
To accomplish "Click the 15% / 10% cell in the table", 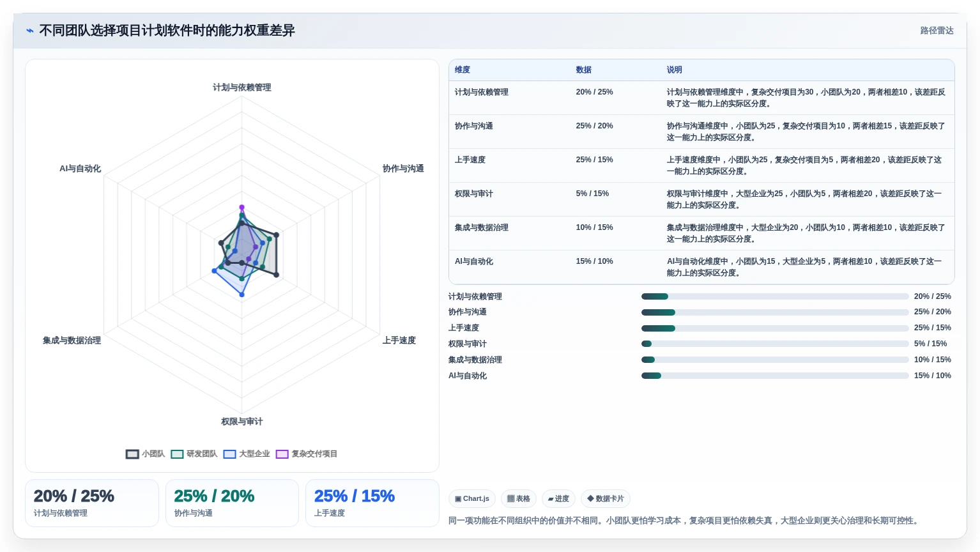I will point(594,261).
